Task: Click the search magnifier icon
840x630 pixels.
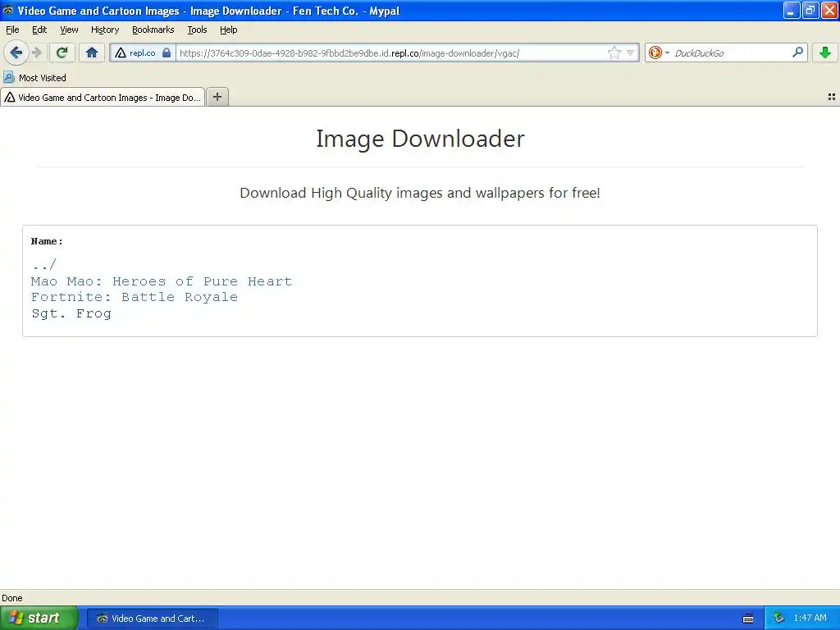Action: pos(797,52)
